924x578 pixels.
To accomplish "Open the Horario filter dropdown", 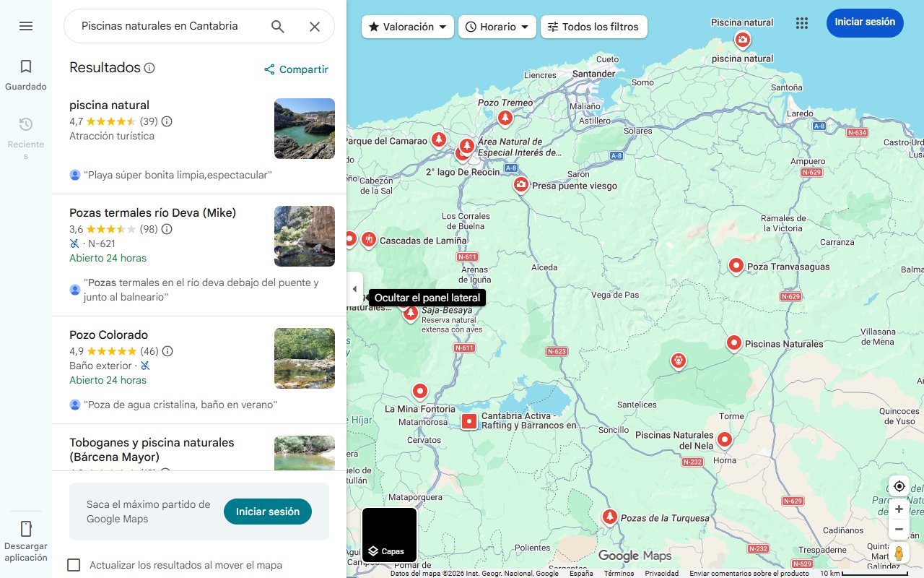I will tap(497, 26).
